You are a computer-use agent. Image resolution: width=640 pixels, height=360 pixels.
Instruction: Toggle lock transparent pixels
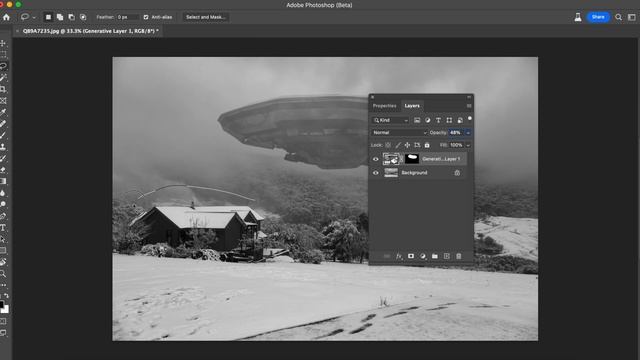click(388, 145)
